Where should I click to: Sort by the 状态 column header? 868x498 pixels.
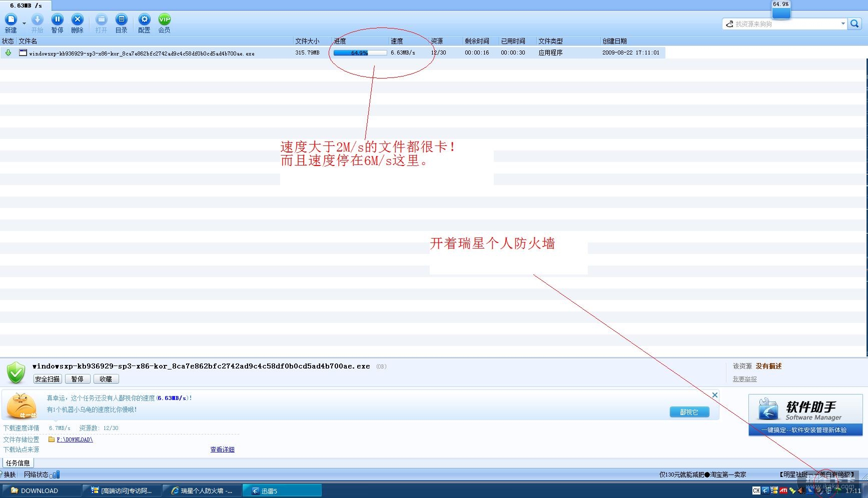tap(8, 41)
